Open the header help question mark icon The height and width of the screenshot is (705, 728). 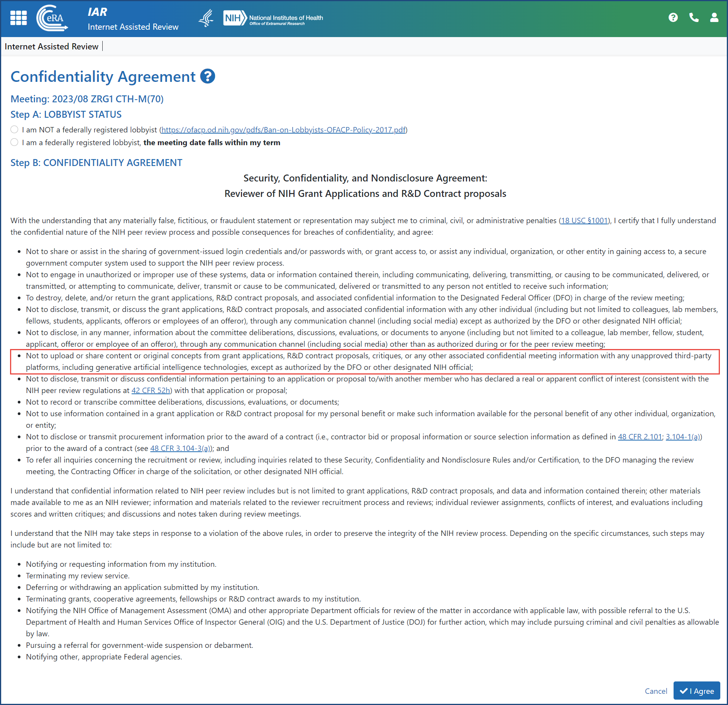click(673, 17)
